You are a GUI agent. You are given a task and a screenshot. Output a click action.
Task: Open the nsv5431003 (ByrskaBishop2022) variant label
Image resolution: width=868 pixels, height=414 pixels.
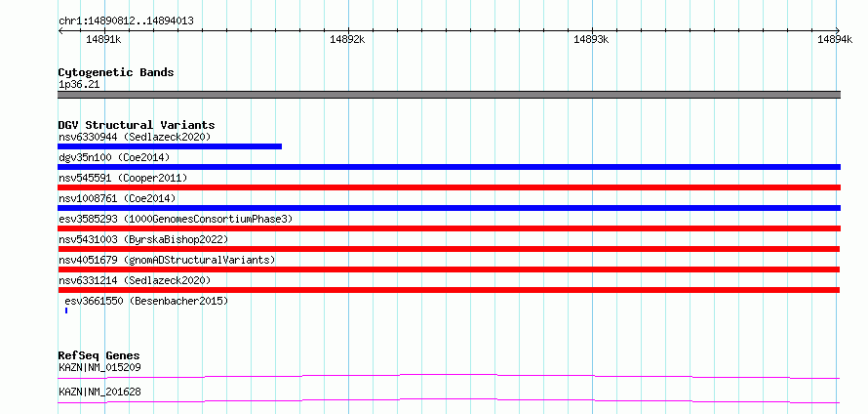tap(142, 239)
